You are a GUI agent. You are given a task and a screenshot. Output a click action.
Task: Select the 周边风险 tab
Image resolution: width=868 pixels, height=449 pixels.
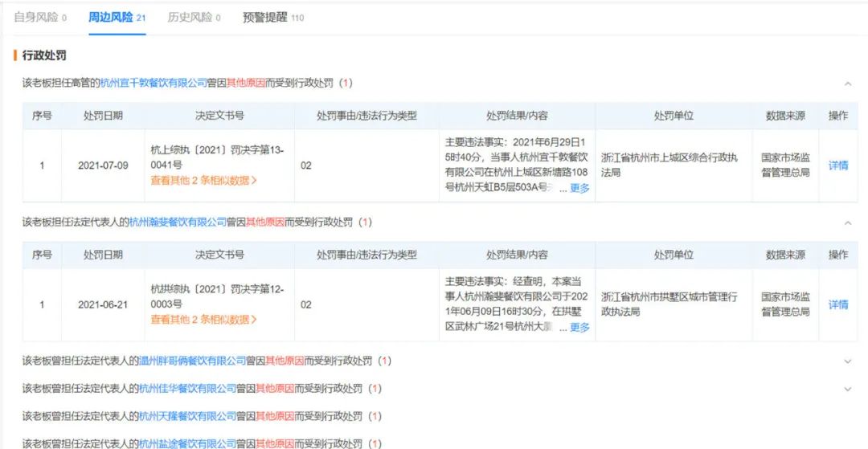tap(117, 18)
